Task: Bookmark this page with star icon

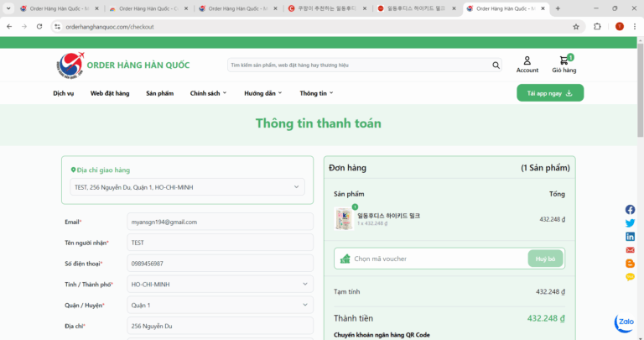Action: coord(576,26)
